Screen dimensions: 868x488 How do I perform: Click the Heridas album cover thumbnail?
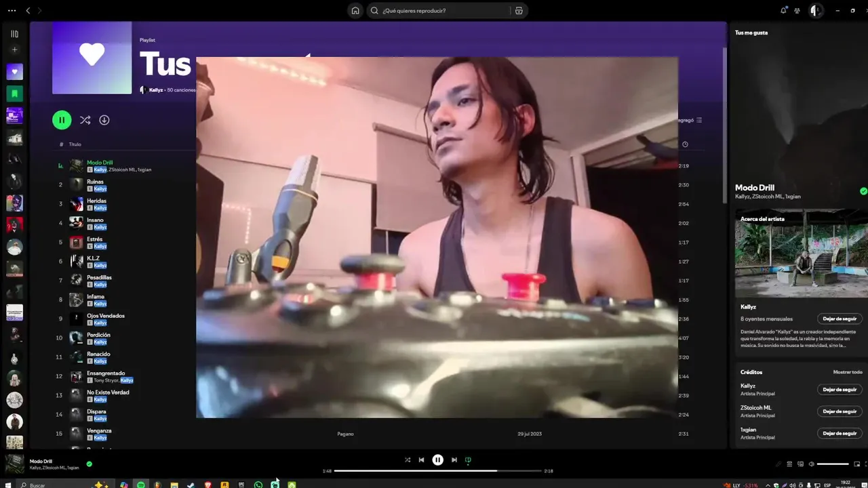[x=76, y=203]
